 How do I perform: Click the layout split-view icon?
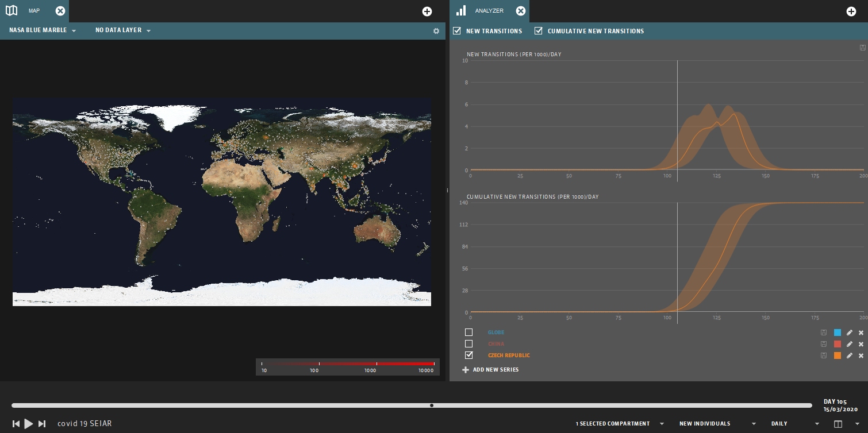[838, 424]
